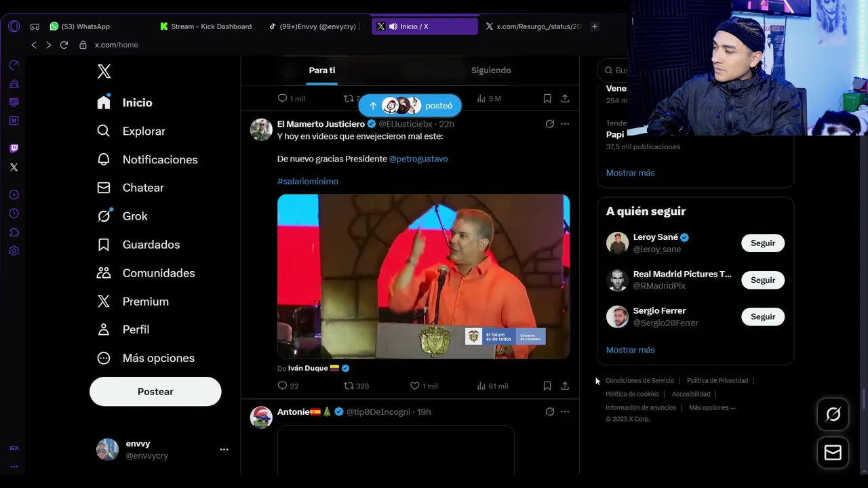Switch to Para ti tab
868x488 pixels.
[321, 70]
